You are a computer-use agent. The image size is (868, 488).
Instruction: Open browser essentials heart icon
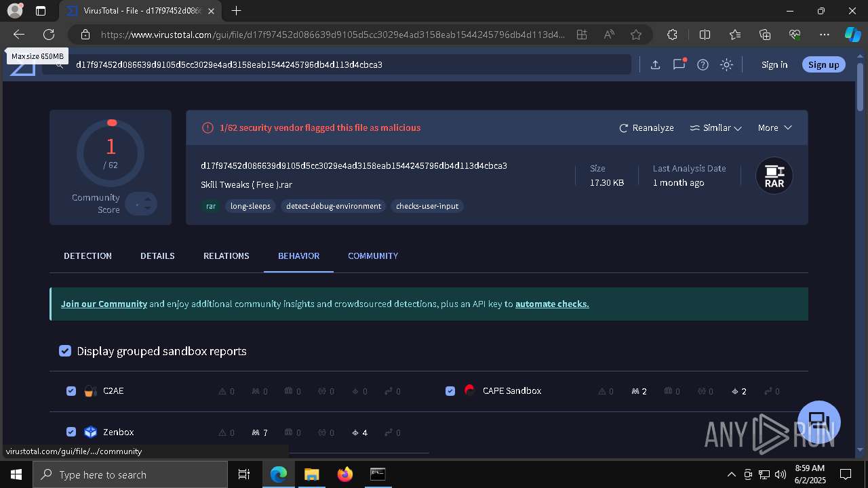(x=795, y=35)
